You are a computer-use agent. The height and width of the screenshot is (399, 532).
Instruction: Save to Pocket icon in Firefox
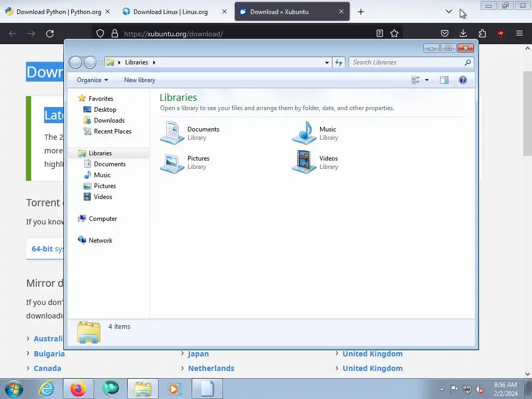pyautogui.click(x=445, y=34)
